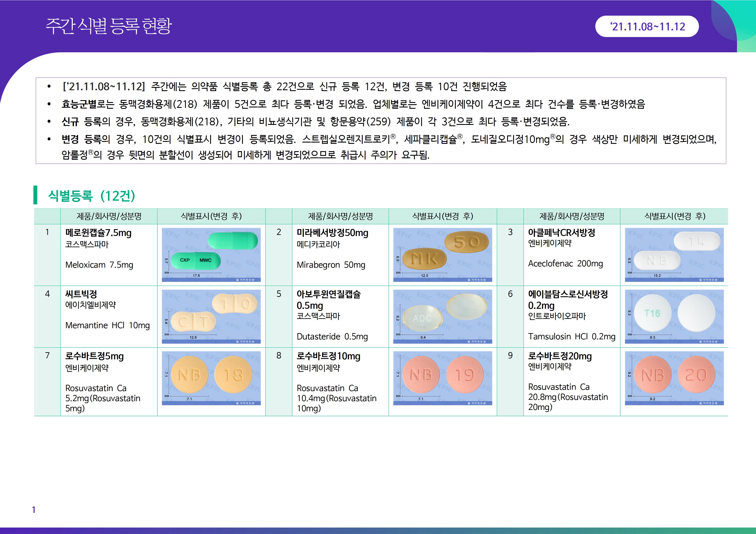Click the 메로윈캡슐7.5mg product name
Viewport: 756px width, 534px height.
pyautogui.click(x=98, y=233)
